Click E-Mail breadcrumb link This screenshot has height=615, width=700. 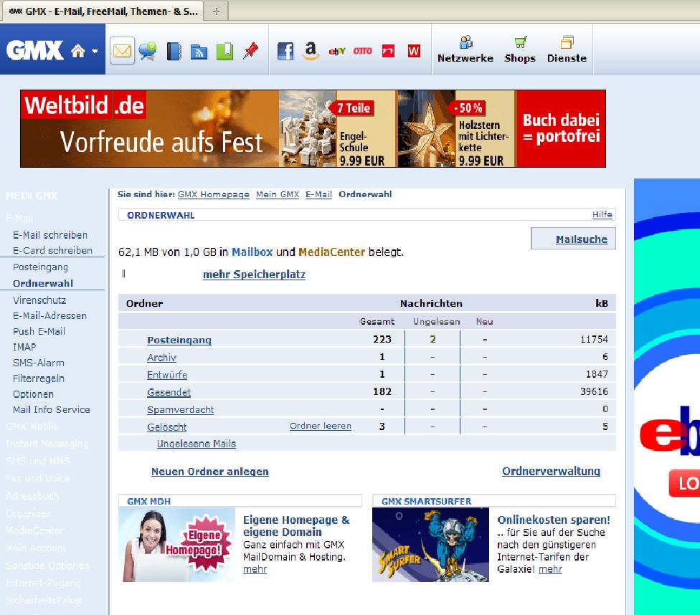click(318, 194)
